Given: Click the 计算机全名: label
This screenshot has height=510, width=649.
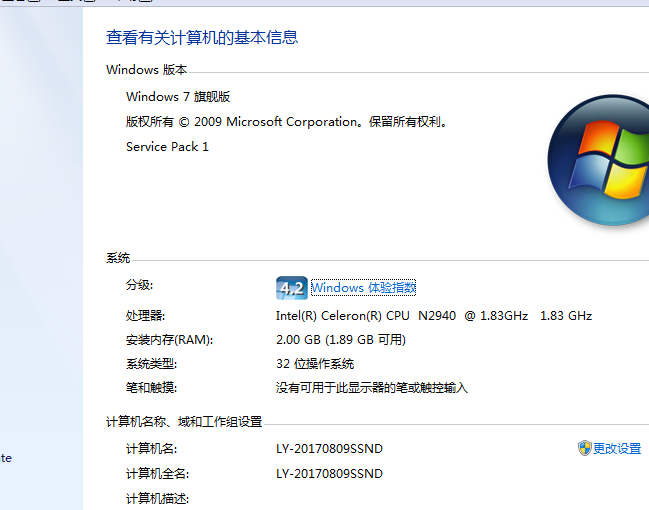Looking at the screenshot, I should click(x=157, y=474).
